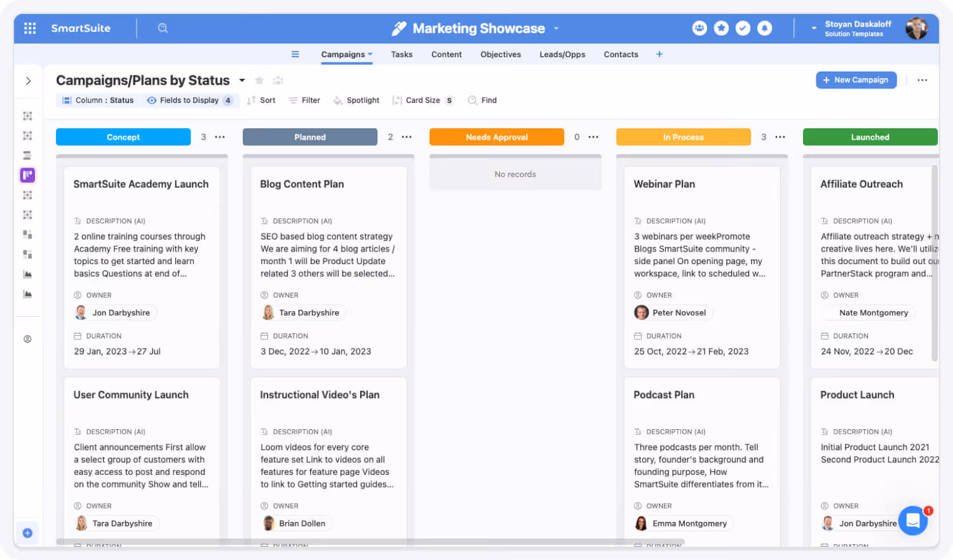The width and height of the screenshot is (953, 560).
Task: Click the favorites star icon in header
Action: (721, 28)
